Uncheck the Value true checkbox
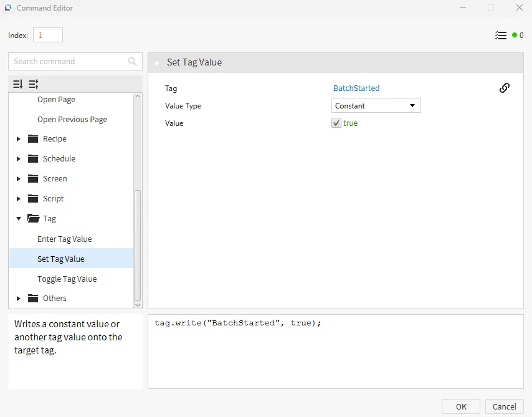 [336, 123]
